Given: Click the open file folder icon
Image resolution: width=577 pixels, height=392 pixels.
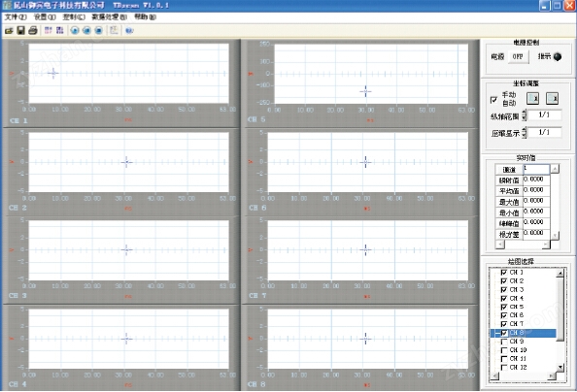Looking at the screenshot, I should click(9, 30).
